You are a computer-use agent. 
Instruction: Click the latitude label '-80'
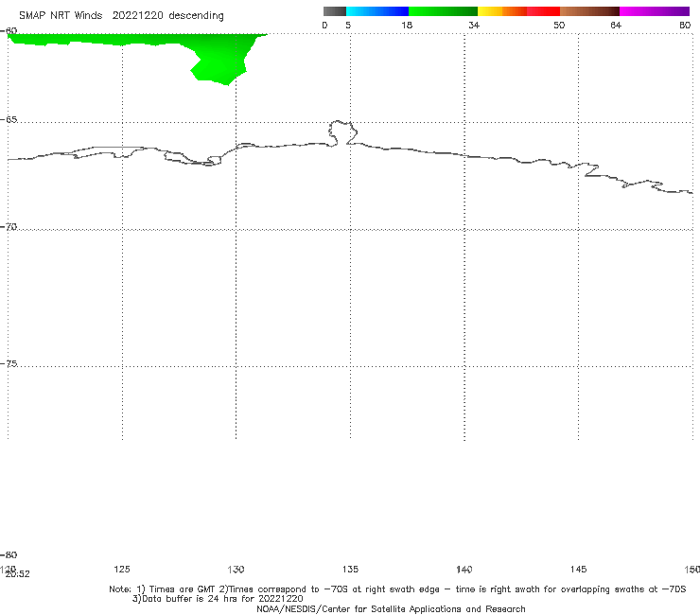[x=9, y=554]
